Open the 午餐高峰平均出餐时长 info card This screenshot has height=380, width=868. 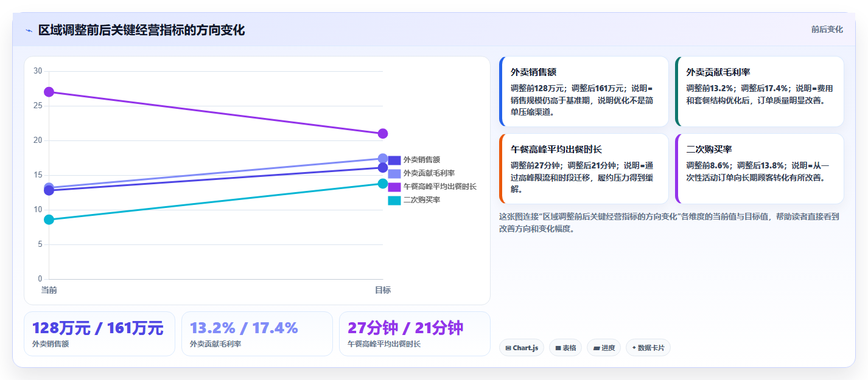point(584,169)
